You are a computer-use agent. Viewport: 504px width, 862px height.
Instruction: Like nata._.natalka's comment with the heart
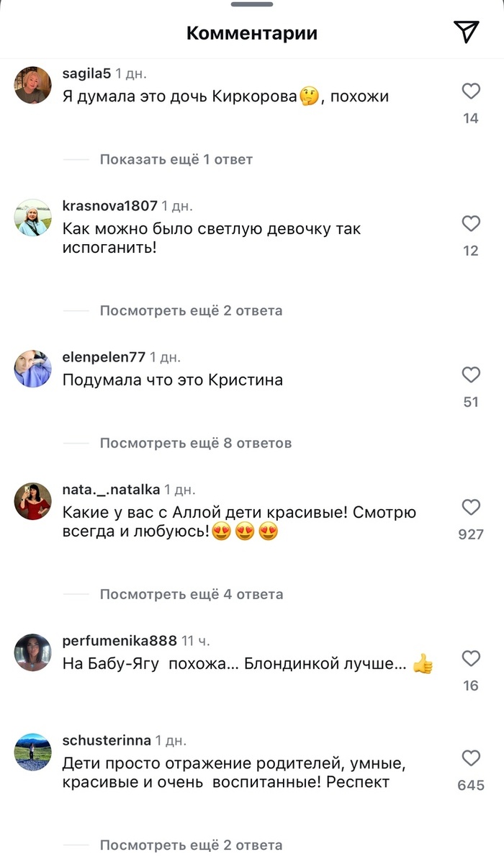(471, 507)
